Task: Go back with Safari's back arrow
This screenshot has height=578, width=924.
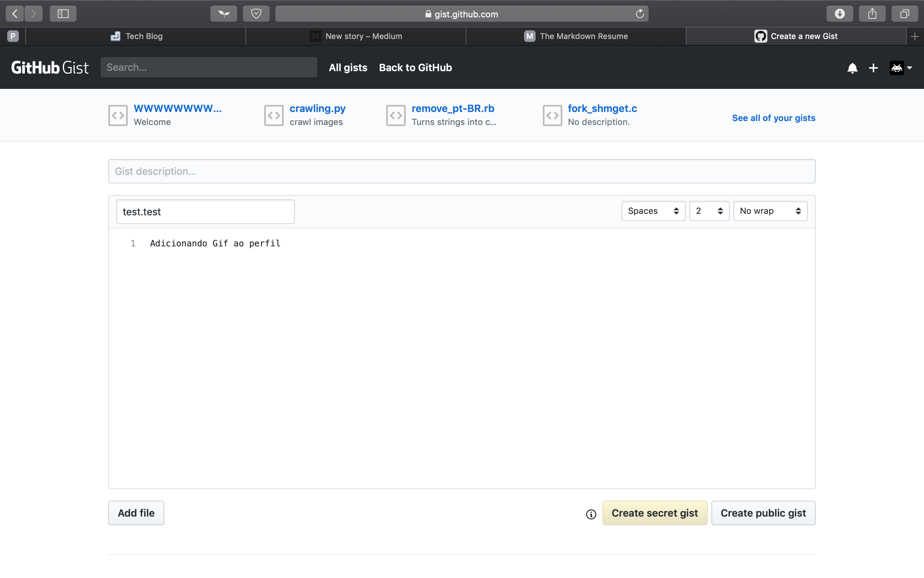Action: 14,14
